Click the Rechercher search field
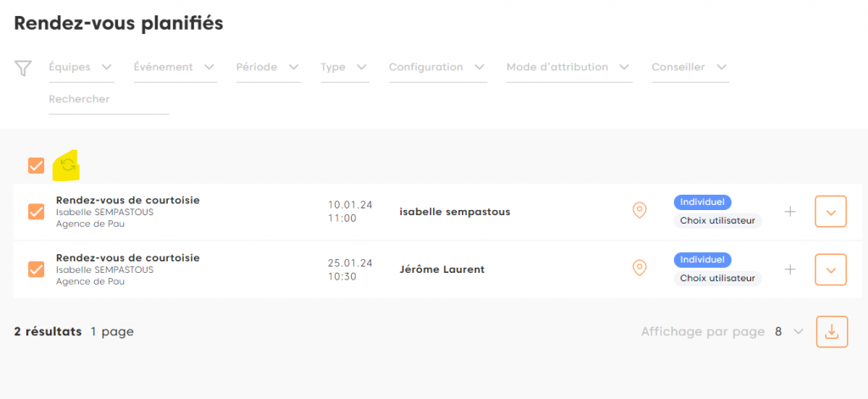 coord(108,100)
